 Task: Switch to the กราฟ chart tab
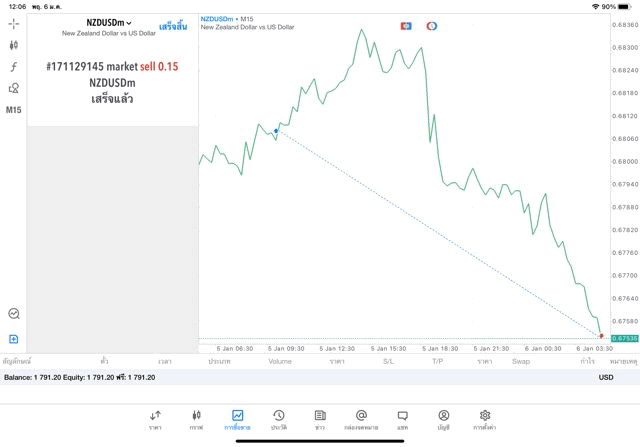(196, 420)
